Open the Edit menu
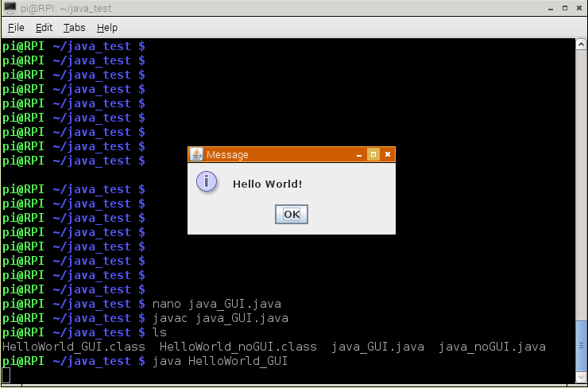Viewport: 588px width, 388px height. pyautogui.click(x=44, y=28)
